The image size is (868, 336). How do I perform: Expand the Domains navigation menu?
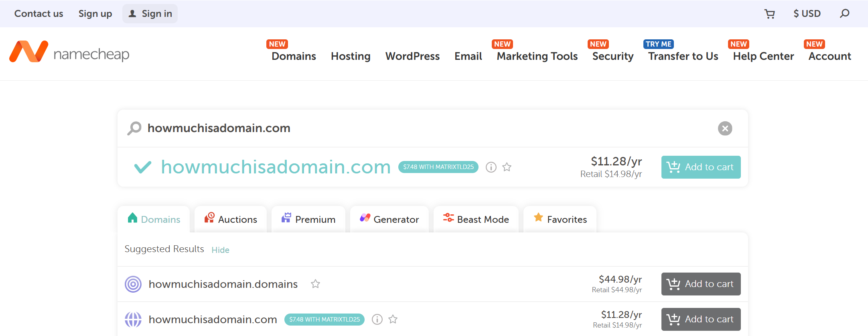pyautogui.click(x=294, y=56)
